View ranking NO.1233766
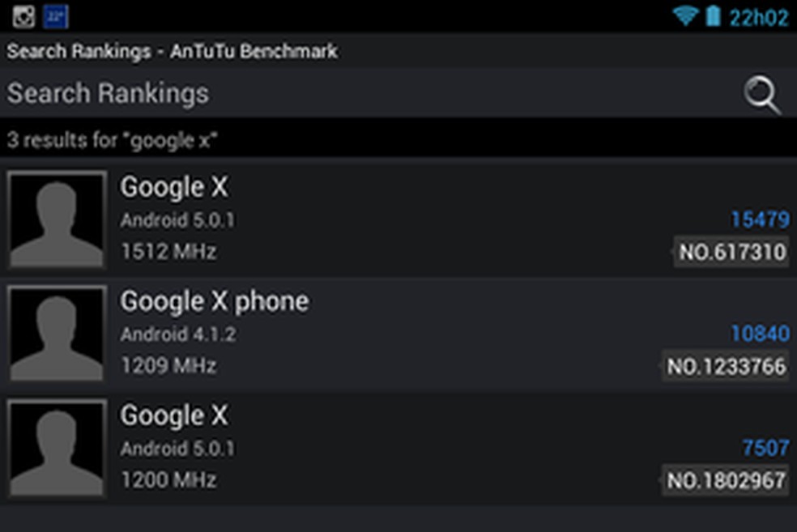 (726, 366)
